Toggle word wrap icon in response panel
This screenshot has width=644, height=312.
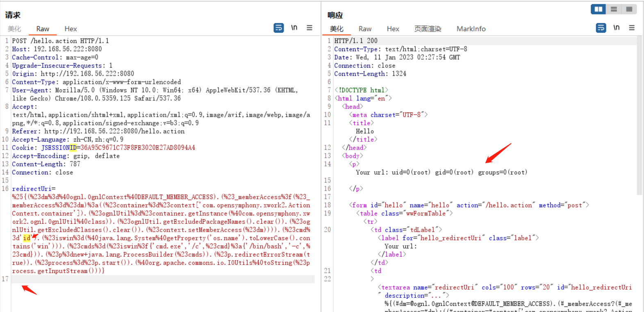point(601,28)
